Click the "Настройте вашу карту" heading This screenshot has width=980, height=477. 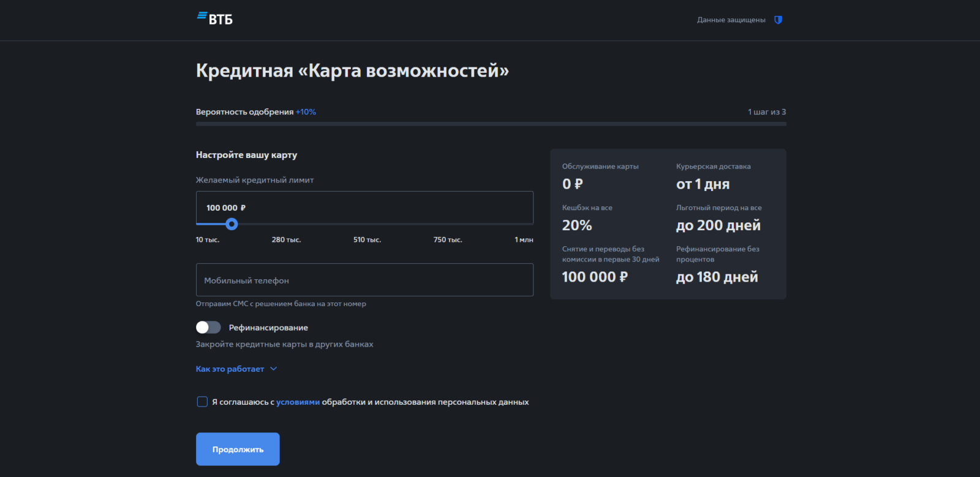point(246,155)
